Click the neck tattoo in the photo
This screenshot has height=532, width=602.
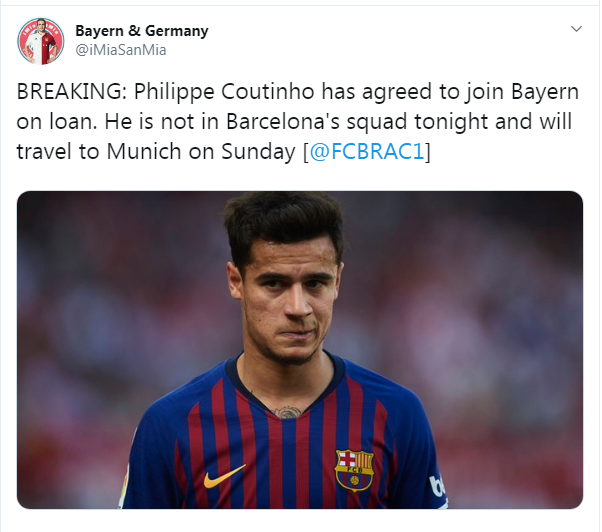[288, 410]
